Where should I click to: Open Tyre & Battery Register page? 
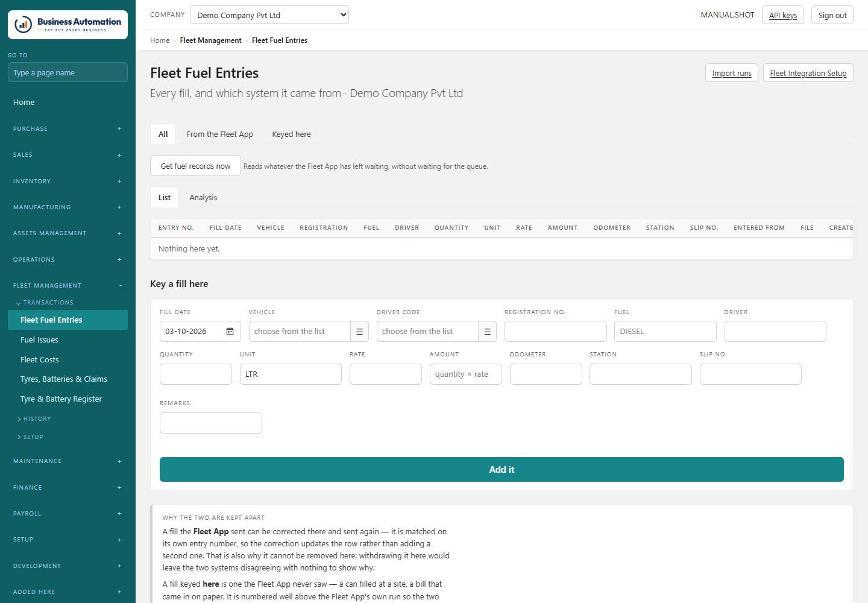(68, 399)
